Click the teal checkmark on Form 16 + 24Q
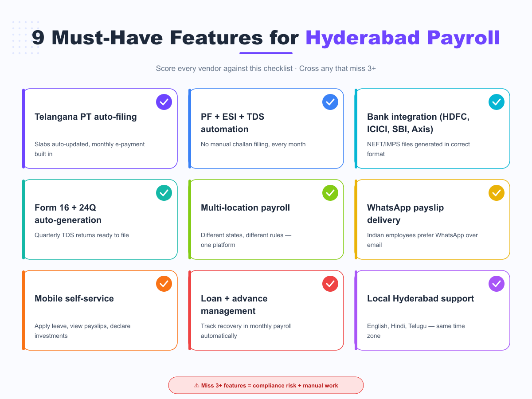 point(164,192)
